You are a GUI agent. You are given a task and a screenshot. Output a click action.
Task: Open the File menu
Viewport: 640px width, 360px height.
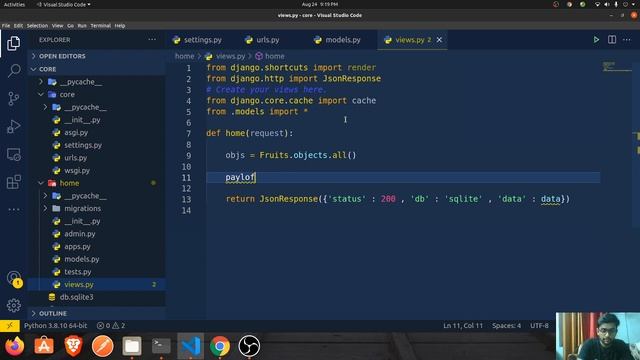6,25
